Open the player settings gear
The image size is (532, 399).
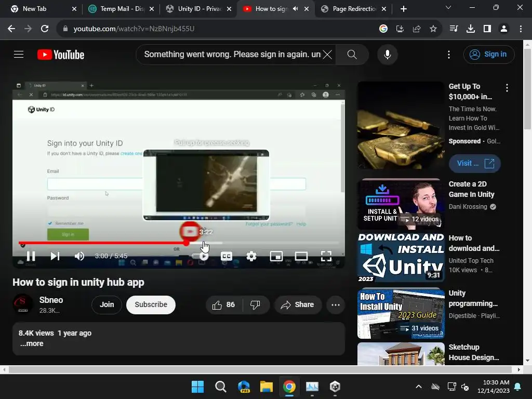(x=251, y=256)
